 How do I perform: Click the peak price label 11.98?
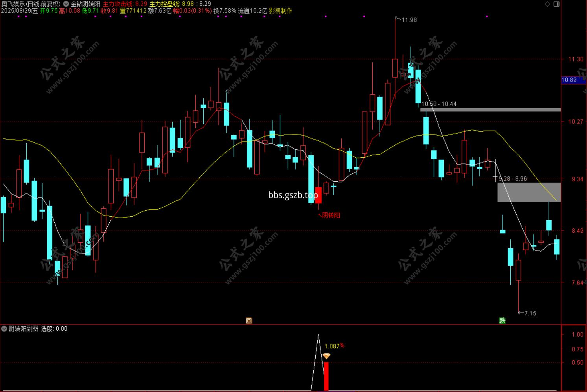click(409, 20)
